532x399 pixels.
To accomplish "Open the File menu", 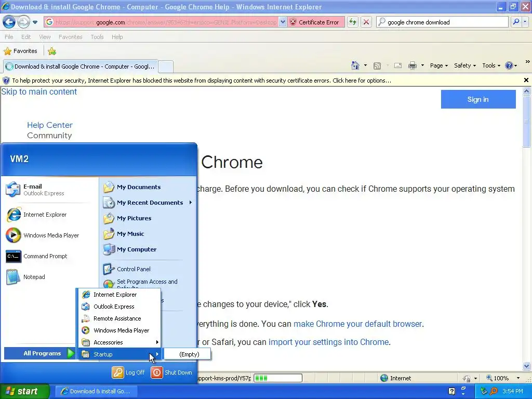I will click(9, 37).
